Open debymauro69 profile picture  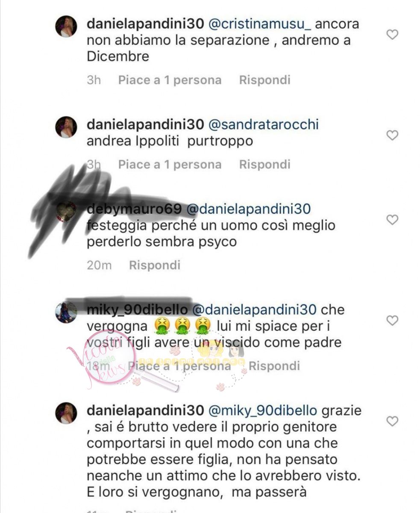(x=66, y=212)
